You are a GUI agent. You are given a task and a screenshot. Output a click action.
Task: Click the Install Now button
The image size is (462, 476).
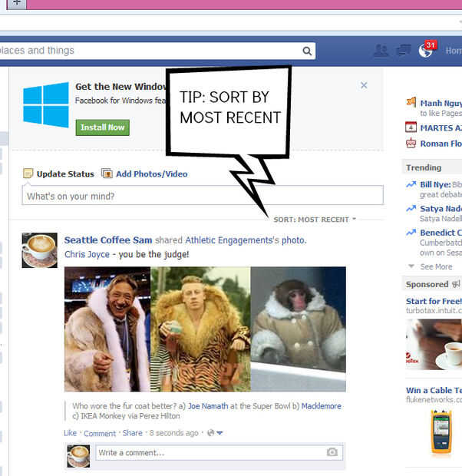coord(103,127)
